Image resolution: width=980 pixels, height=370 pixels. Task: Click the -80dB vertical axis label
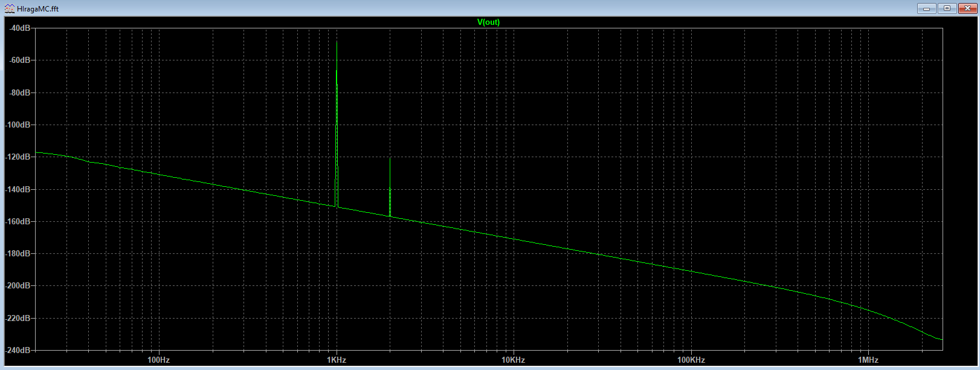tap(20, 92)
